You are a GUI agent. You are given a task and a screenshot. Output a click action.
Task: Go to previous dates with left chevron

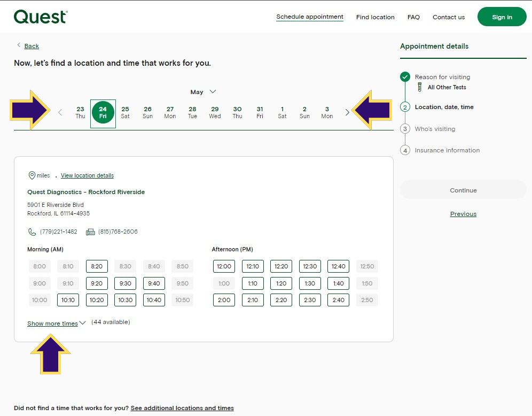pyautogui.click(x=60, y=112)
